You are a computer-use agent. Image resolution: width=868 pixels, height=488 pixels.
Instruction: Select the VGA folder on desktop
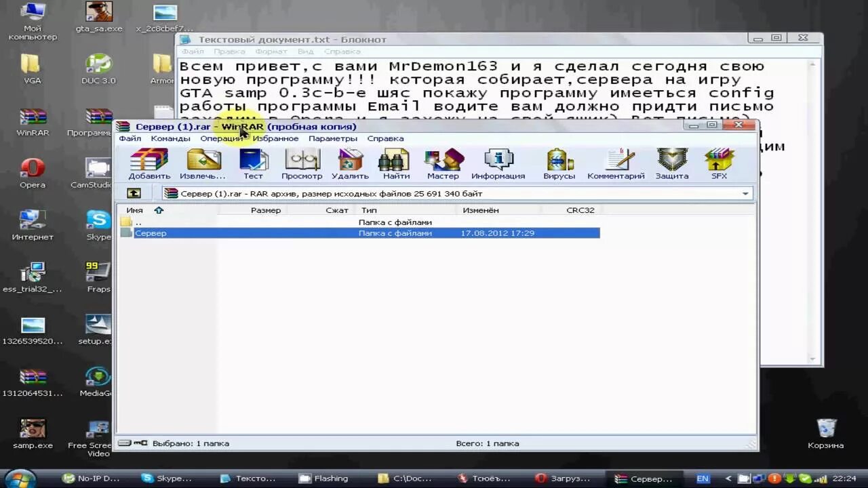click(32, 69)
